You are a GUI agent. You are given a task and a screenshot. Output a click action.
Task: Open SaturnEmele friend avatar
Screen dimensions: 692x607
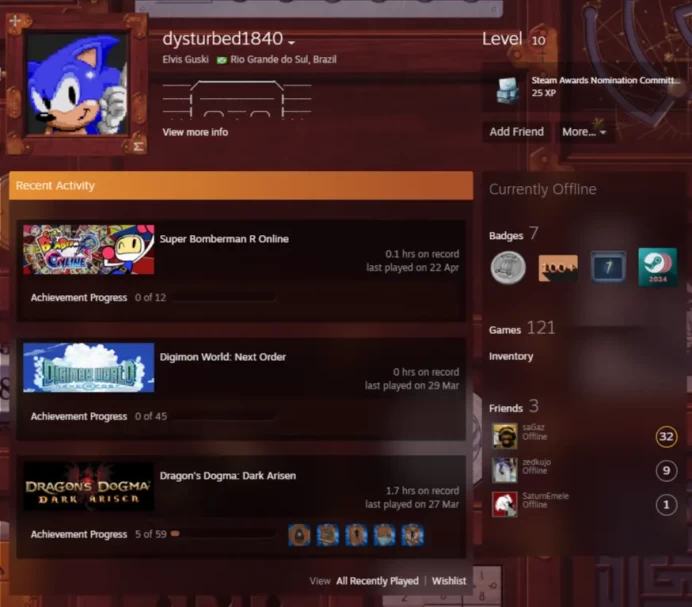pyautogui.click(x=504, y=504)
